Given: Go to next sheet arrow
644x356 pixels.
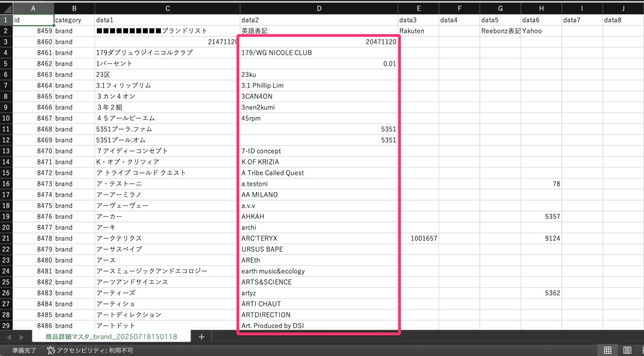Looking at the screenshot, I should click(x=21, y=337).
